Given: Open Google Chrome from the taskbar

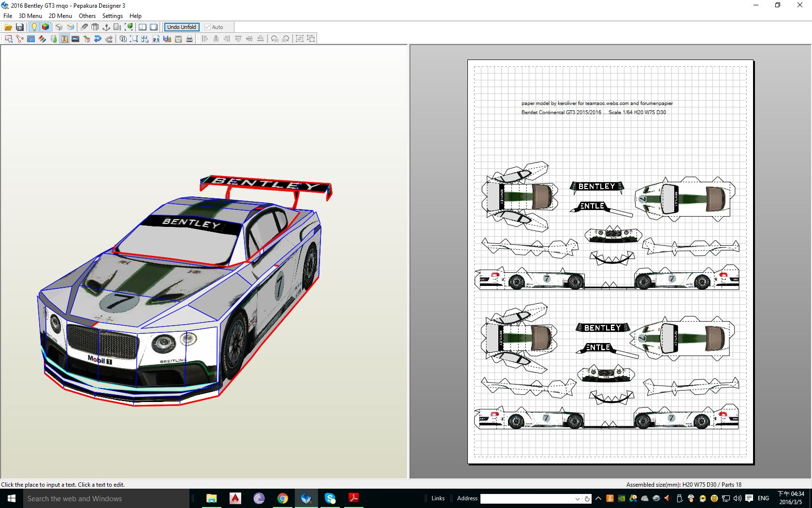Looking at the screenshot, I should 283,498.
